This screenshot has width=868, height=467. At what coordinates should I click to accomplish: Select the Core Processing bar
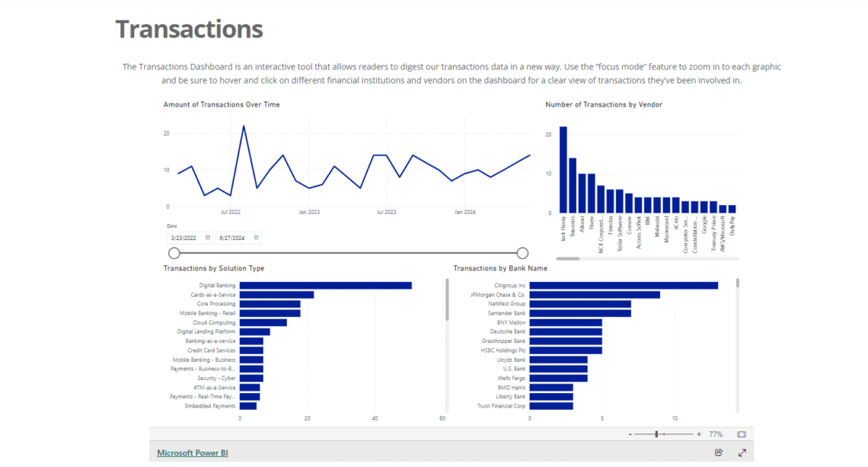270,304
